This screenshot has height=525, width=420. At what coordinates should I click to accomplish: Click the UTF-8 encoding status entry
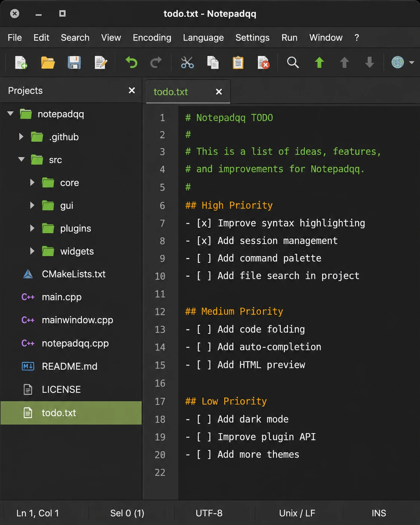click(x=209, y=513)
